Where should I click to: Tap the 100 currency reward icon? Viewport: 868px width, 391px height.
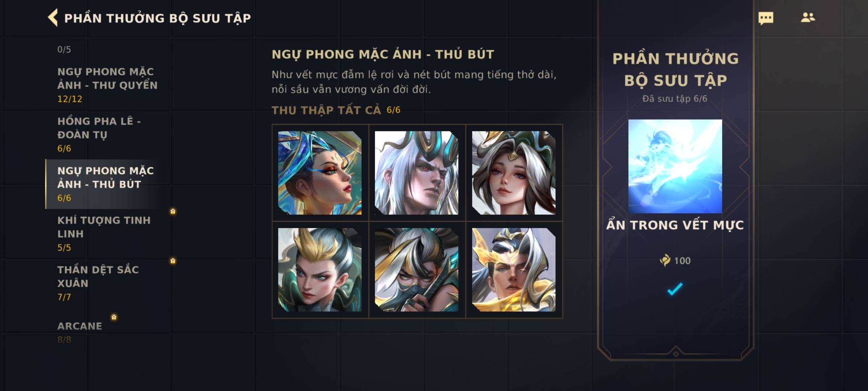tap(665, 260)
